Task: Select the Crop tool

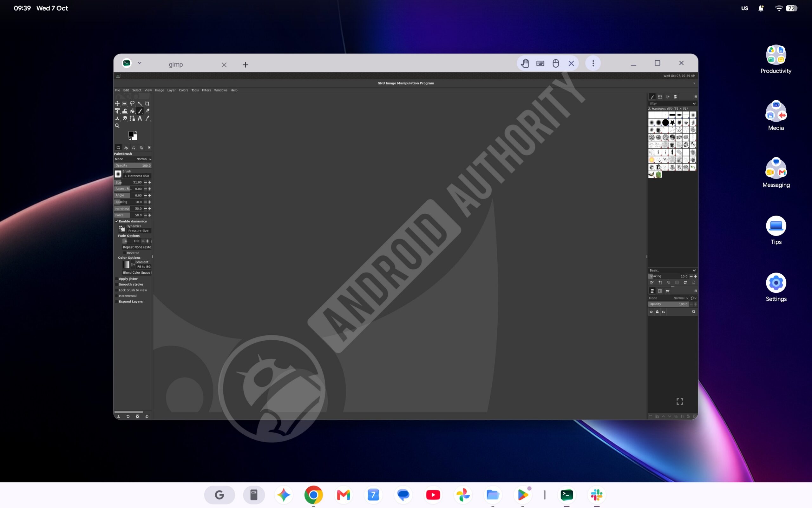Action: coord(147,104)
